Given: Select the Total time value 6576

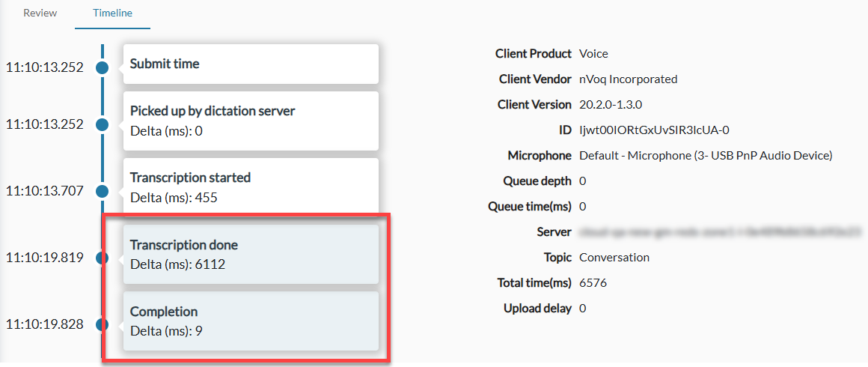Looking at the screenshot, I should tap(593, 283).
